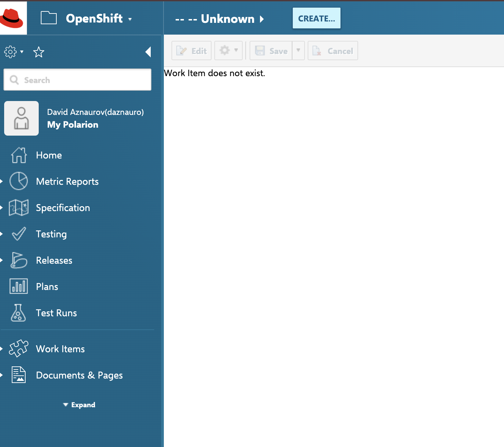Screen dimensions: 504x447
Task: Open the sidebar settings gear menu
Action: pyautogui.click(x=13, y=52)
